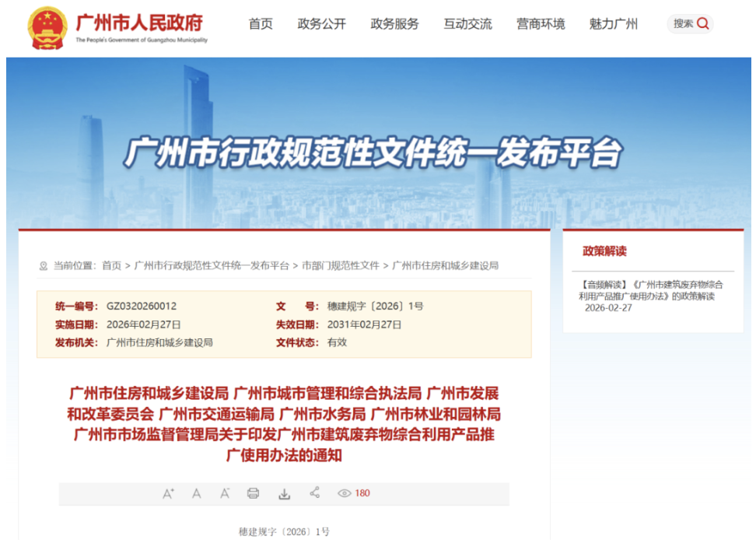
Task: Increase font size with A+ icon
Action: coord(168,493)
